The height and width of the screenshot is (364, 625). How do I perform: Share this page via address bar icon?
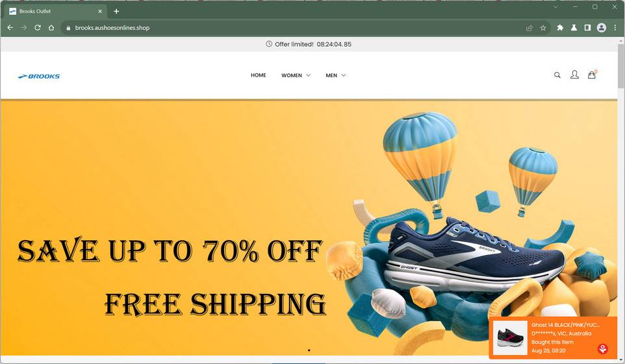click(529, 28)
